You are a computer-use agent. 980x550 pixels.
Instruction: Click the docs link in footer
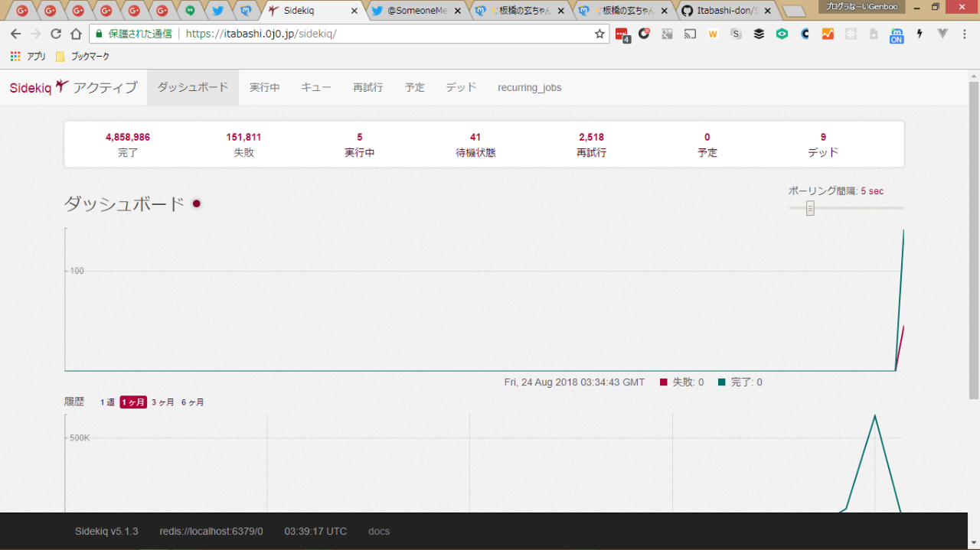(x=379, y=531)
